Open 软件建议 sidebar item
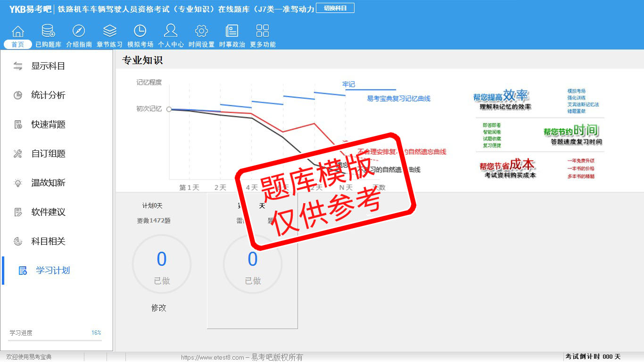Viewport: 644px width, 362px height. [x=48, y=212]
